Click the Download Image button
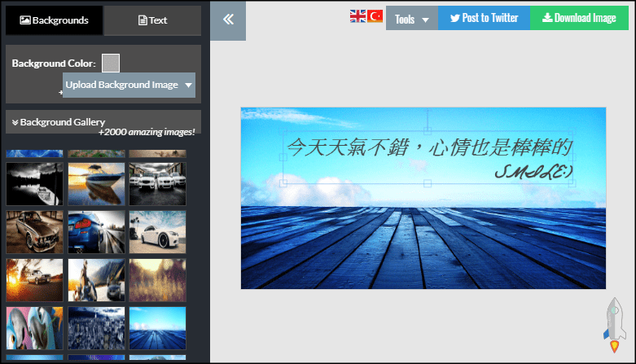 [x=579, y=18]
